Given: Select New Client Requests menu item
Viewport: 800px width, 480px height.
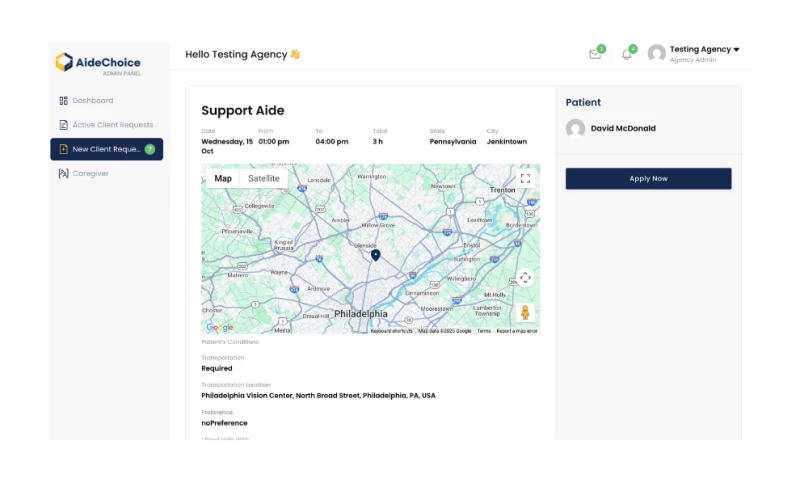Looking at the screenshot, I should [x=106, y=149].
